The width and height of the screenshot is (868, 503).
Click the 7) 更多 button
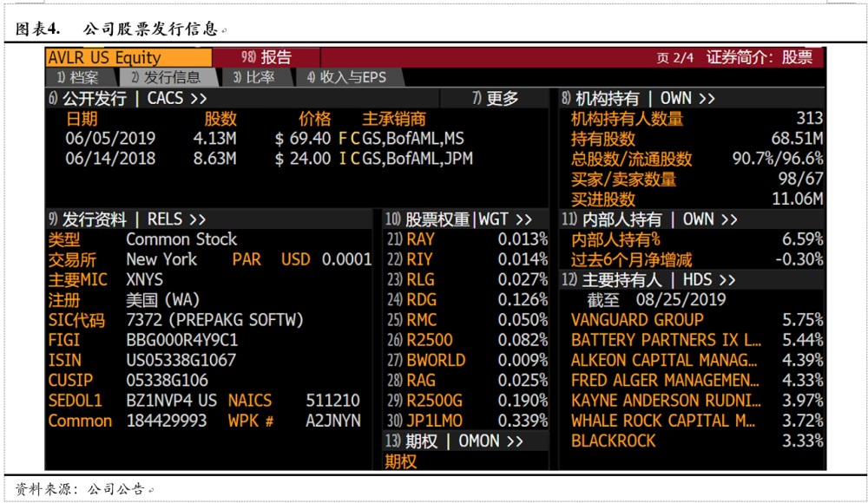coord(495,99)
